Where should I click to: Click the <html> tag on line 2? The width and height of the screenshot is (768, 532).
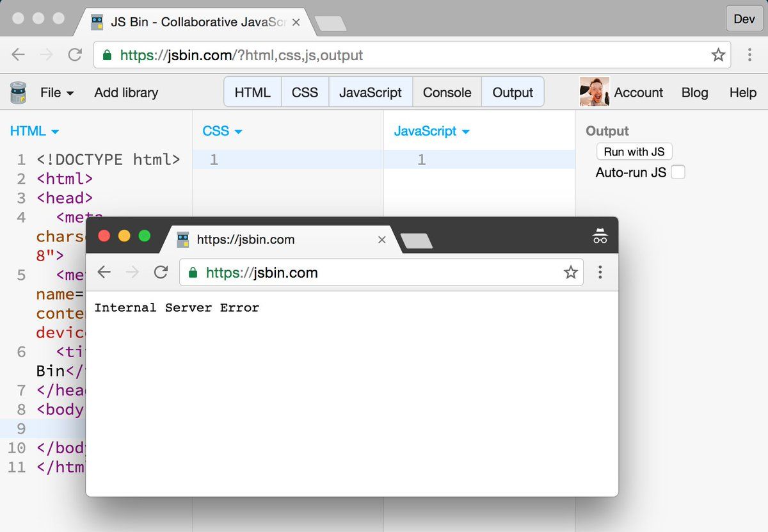65,179
